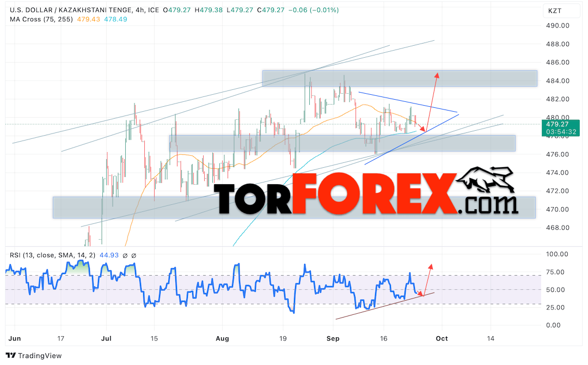Click the price change −0.06 (−0.01%)
The image size is (588, 365).
pyautogui.click(x=314, y=10)
